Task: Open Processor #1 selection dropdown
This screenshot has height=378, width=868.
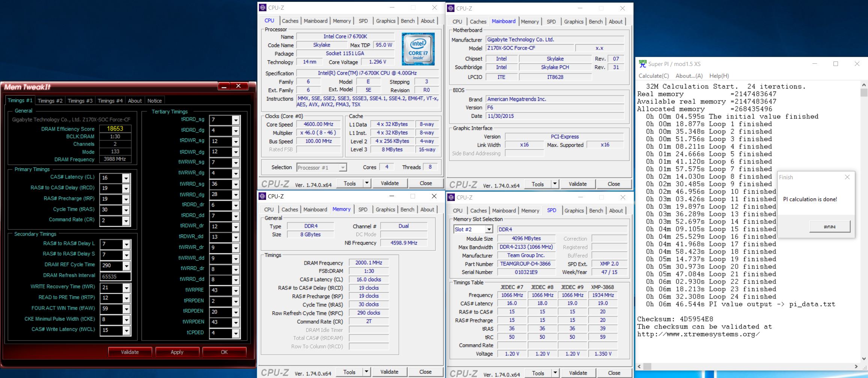Action: (321, 168)
